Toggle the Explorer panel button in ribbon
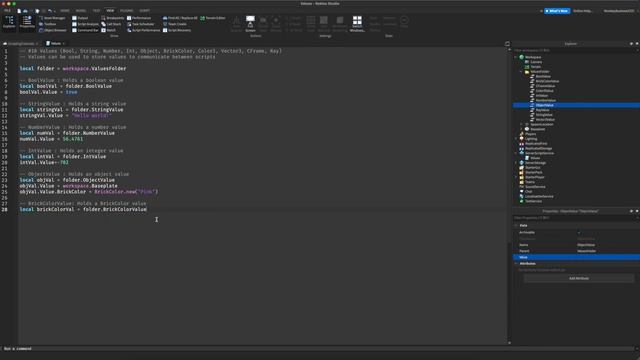 pyautogui.click(x=9, y=23)
